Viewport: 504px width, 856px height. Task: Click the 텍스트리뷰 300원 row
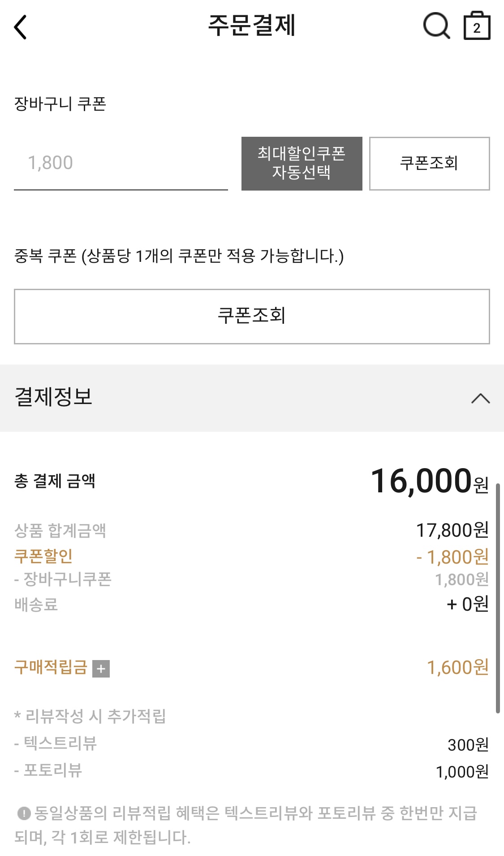point(252,744)
